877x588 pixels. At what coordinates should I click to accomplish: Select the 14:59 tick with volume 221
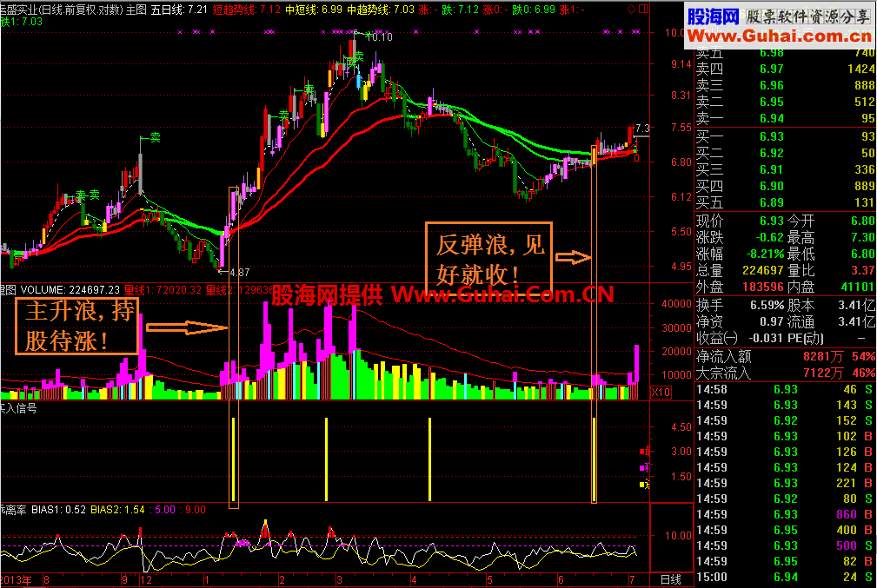(x=785, y=484)
